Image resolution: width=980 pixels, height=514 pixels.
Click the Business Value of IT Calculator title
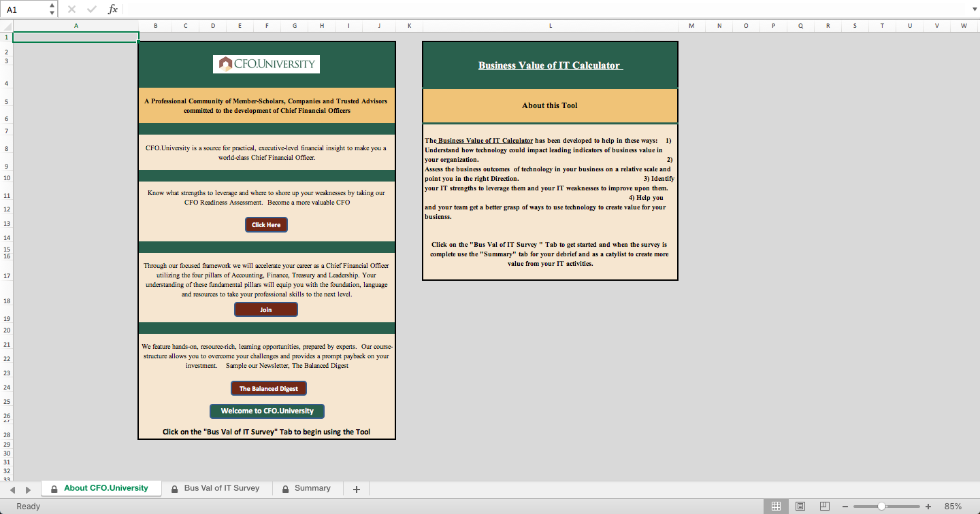pos(550,65)
